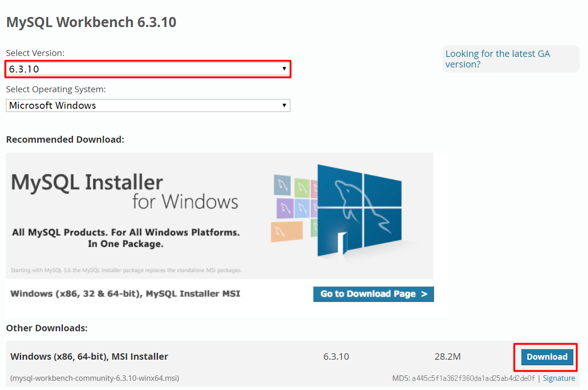The height and width of the screenshot is (390, 588).
Task: Open the Select Version dropdown showing 6.3.10
Action: tap(148, 69)
